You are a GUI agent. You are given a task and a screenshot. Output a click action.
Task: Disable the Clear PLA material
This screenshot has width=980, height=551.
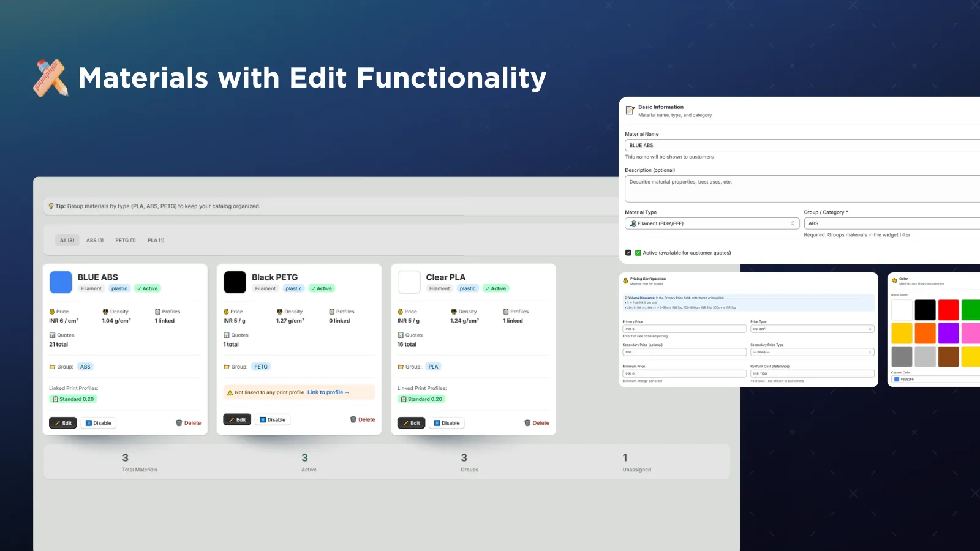click(447, 422)
